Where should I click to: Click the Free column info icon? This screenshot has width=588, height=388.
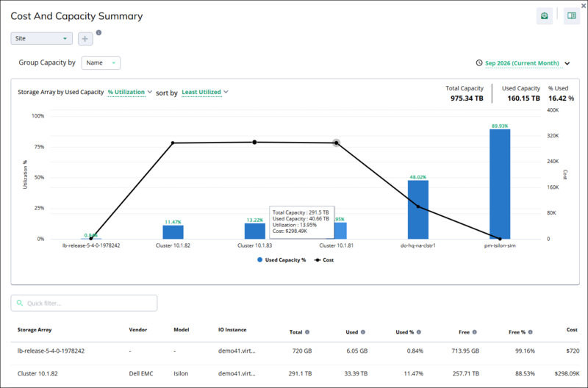474,332
